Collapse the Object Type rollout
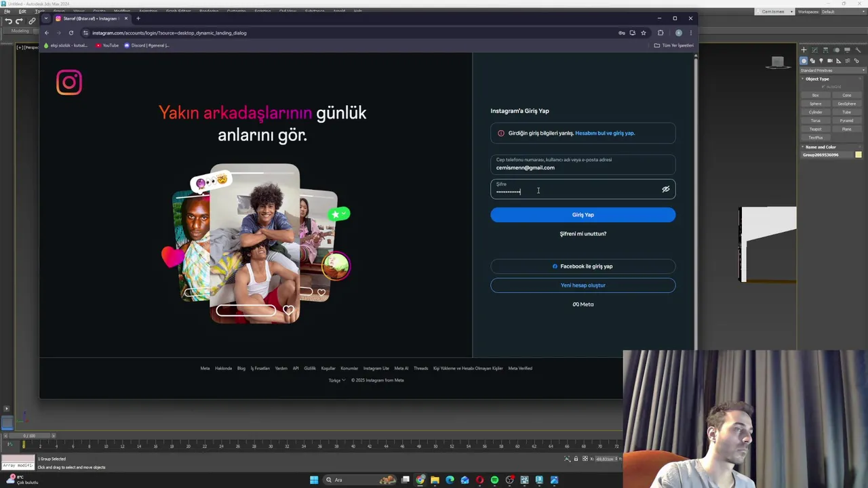 (817, 79)
